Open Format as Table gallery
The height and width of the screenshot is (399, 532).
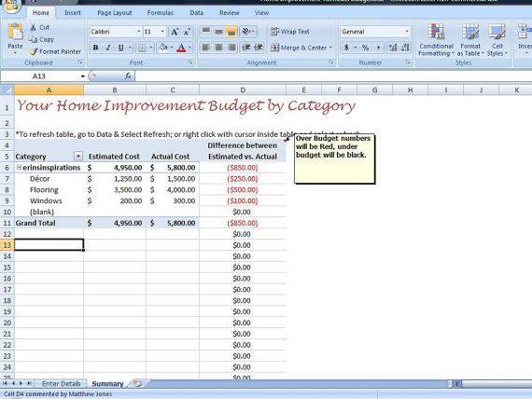click(x=470, y=40)
